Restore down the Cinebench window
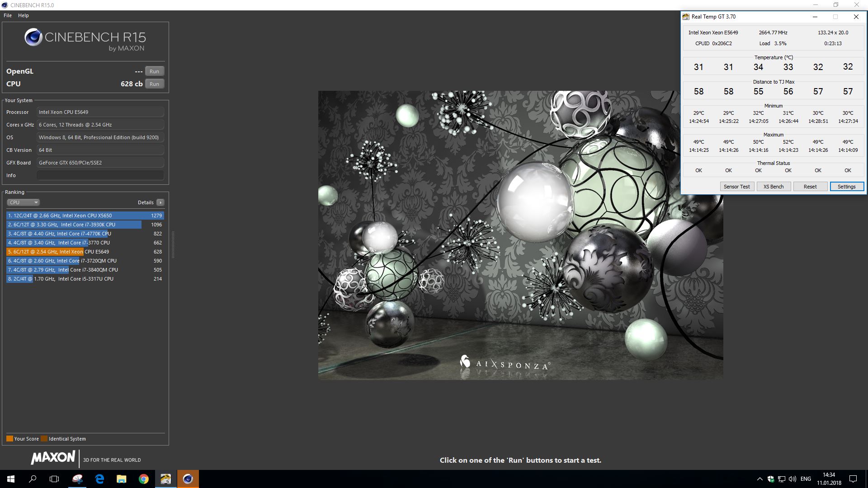The width and height of the screenshot is (868, 488). (836, 5)
